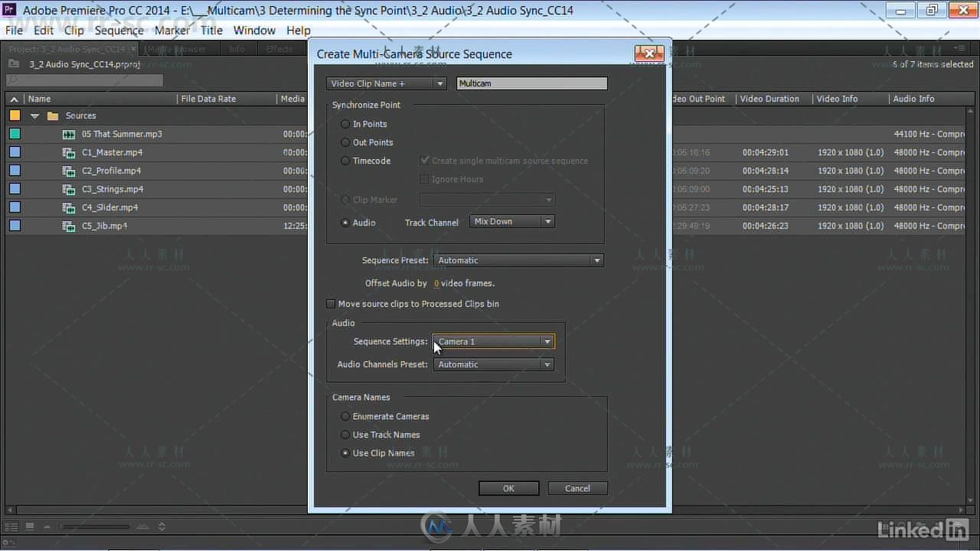Click the label column sort arrow header
The width and height of the screenshot is (980, 551).
pos(14,99)
